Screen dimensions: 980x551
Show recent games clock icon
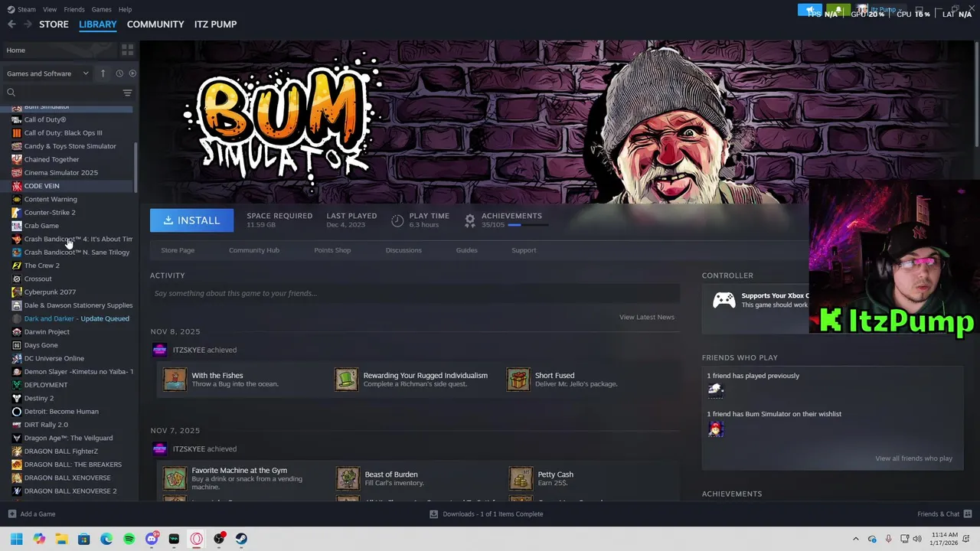[119, 73]
